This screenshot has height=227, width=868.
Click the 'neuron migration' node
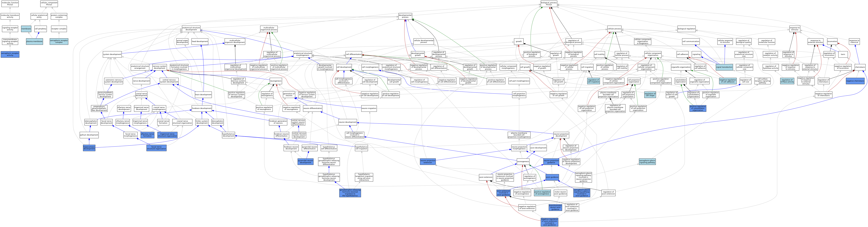point(369,108)
